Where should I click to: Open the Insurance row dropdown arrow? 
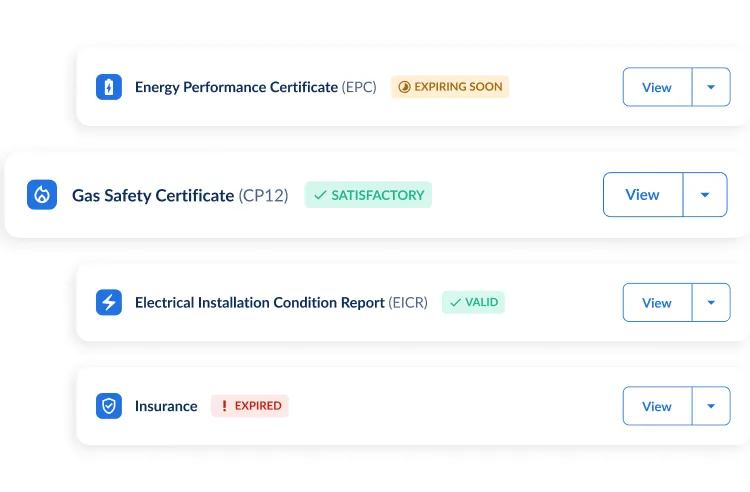coord(711,406)
